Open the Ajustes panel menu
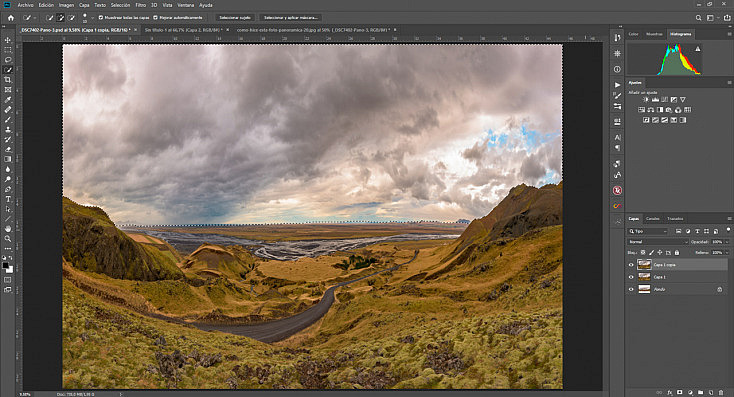 pyautogui.click(x=729, y=82)
